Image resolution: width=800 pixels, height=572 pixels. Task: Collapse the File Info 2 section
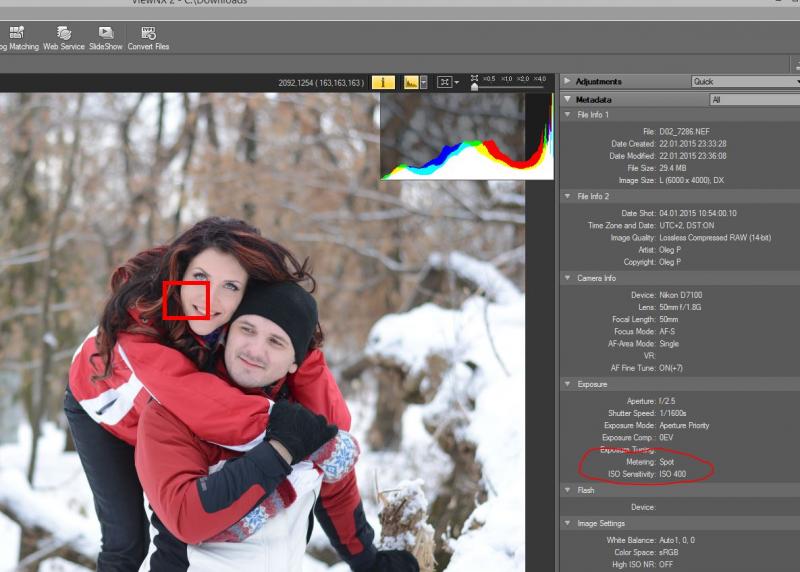(567, 196)
